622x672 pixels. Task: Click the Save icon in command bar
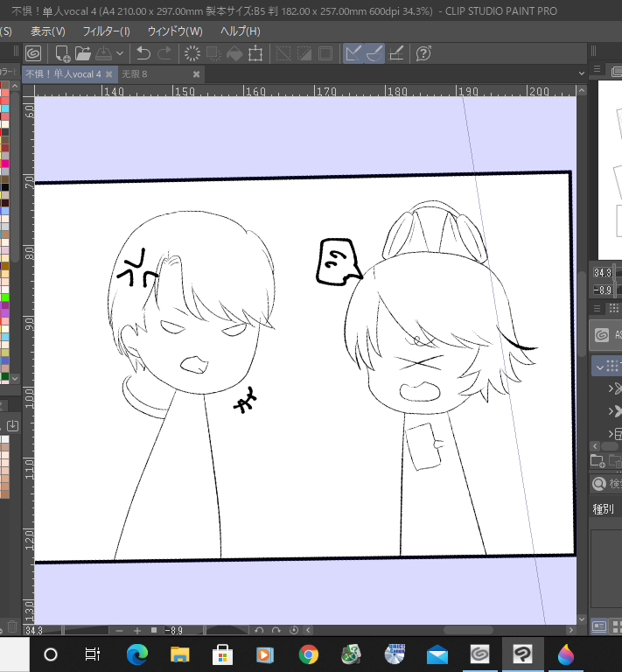tap(103, 53)
